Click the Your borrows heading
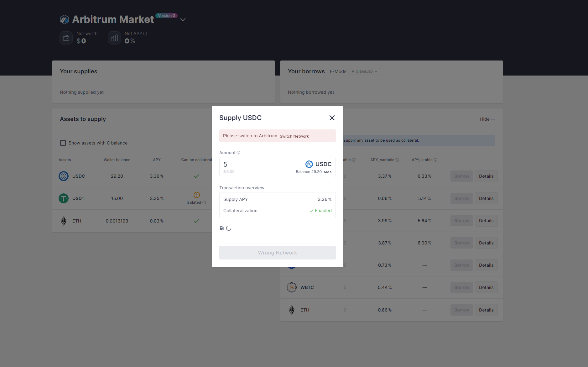 pyautogui.click(x=306, y=71)
